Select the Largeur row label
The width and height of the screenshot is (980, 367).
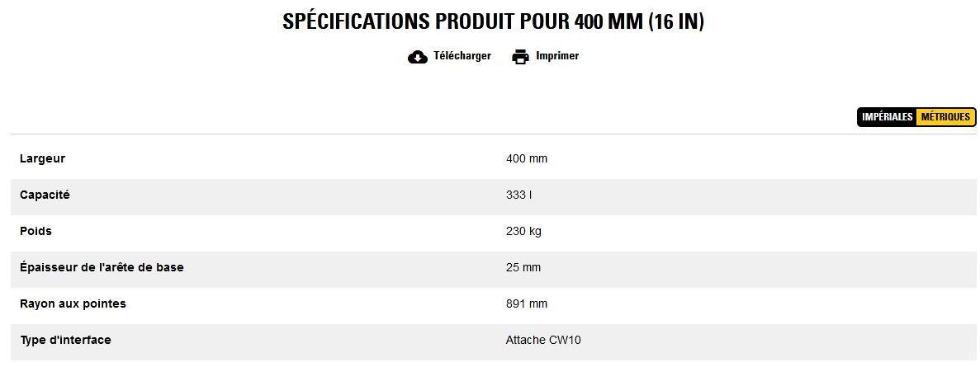[x=42, y=158]
